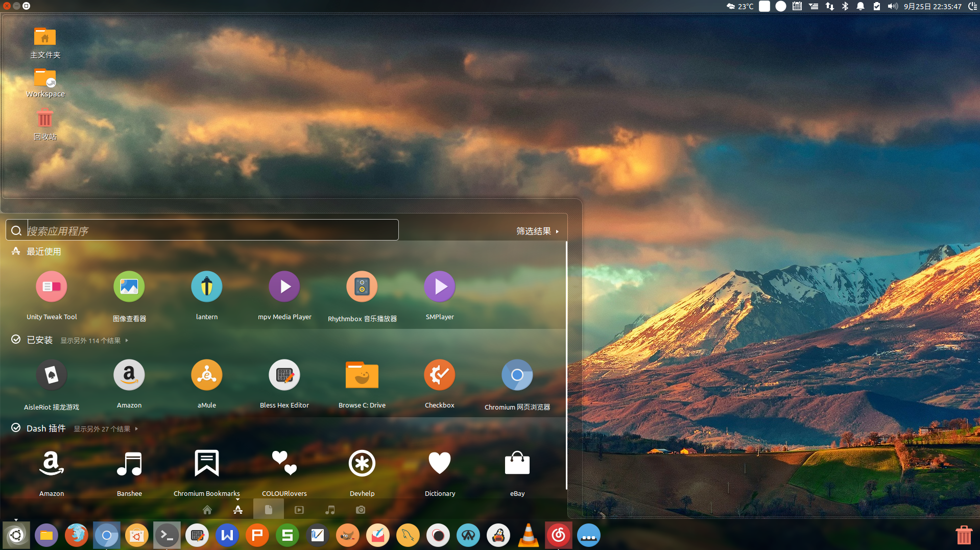Open the 主文件夹 desktop folder
980x550 pixels.
click(x=45, y=43)
